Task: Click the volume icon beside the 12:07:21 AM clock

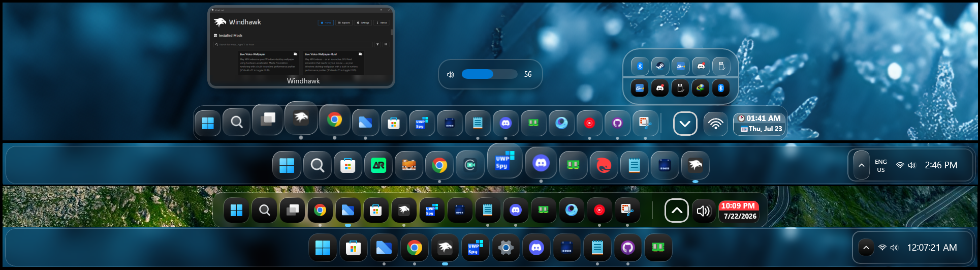Action: 894,248
